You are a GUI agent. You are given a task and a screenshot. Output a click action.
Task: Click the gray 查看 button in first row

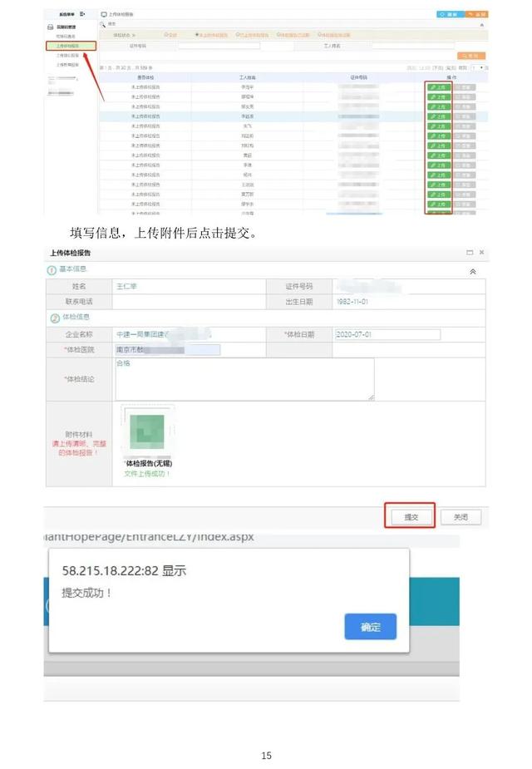(465, 86)
